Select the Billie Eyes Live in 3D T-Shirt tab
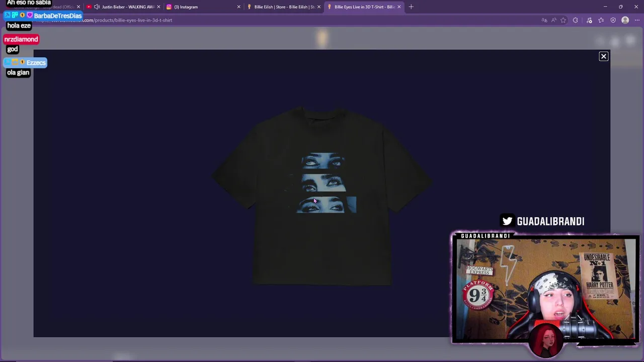This screenshot has width=644, height=362. [363, 7]
